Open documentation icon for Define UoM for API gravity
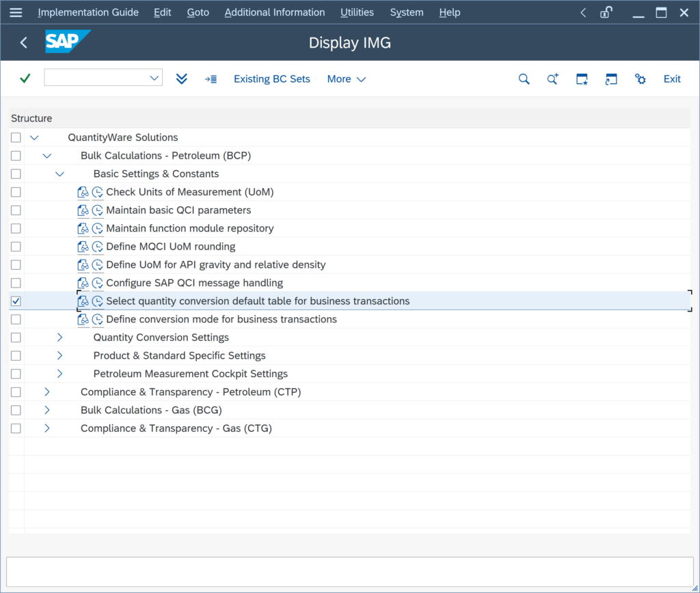The height and width of the screenshot is (593, 700). (x=83, y=264)
